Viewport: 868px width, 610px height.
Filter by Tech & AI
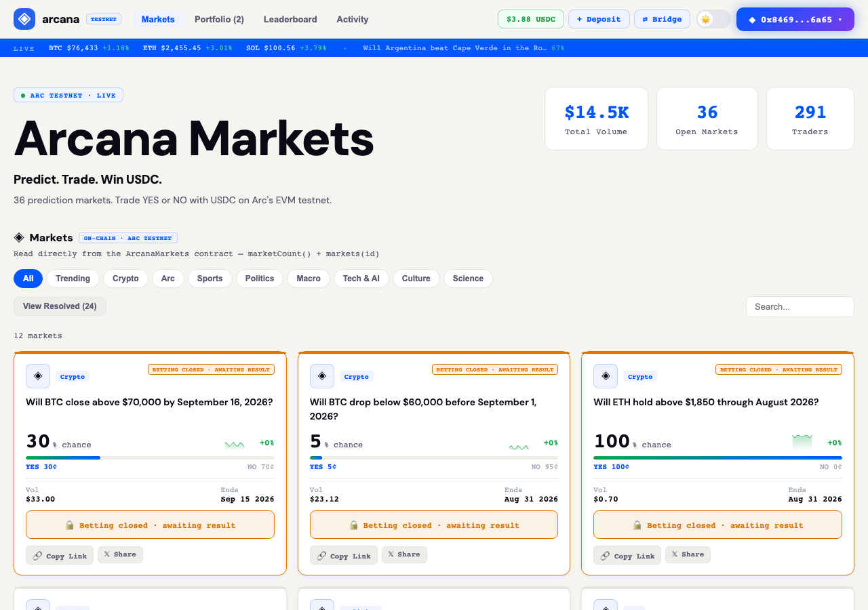[361, 279]
